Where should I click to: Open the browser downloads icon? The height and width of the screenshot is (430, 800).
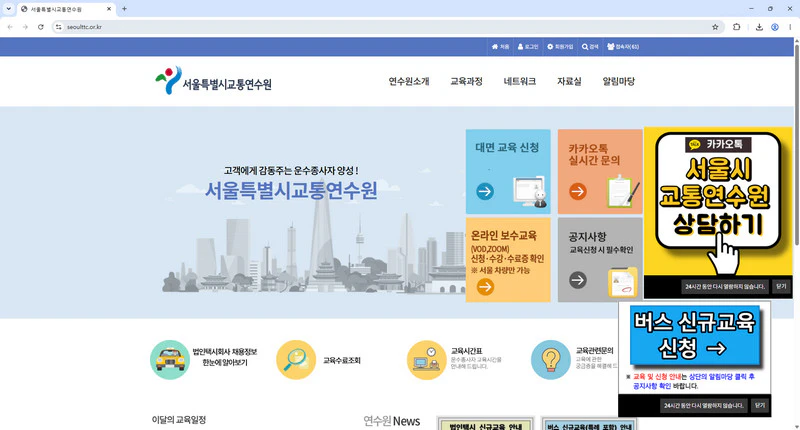759,27
